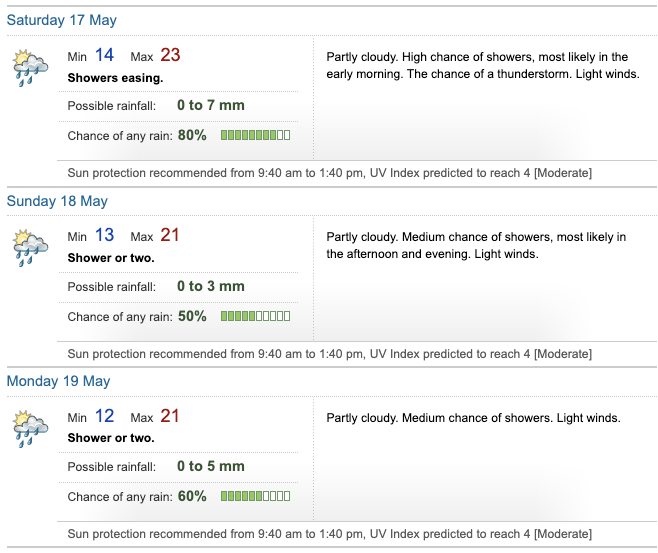The width and height of the screenshot is (658, 553).
Task: Click Saturday's max temperature 23
Action: click(170, 55)
